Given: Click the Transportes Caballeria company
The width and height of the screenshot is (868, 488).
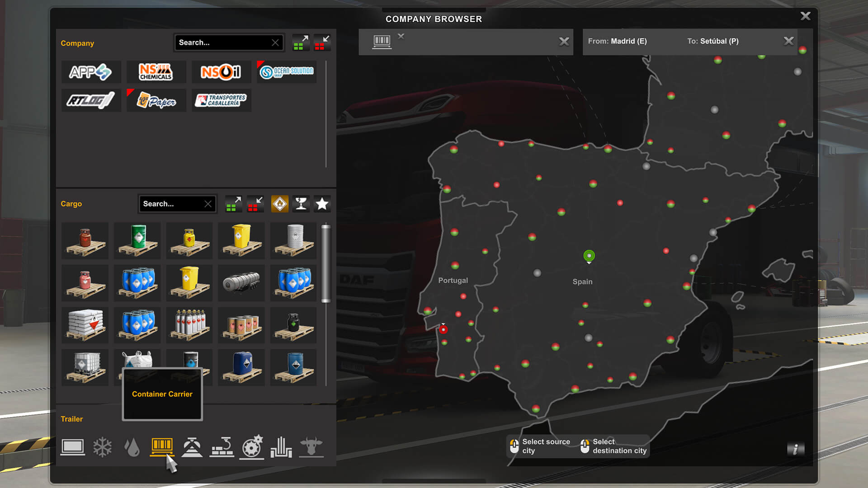Looking at the screenshot, I should tap(221, 100).
